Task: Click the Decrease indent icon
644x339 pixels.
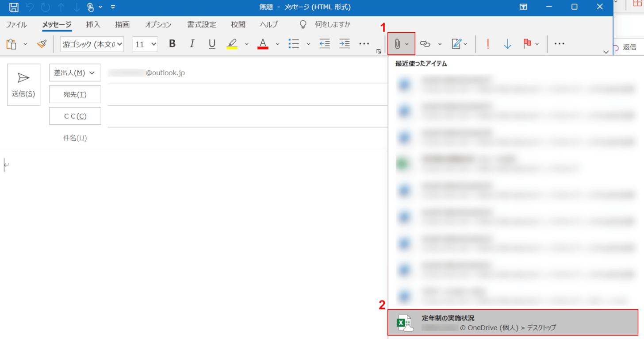Action: pyautogui.click(x=325, y=44)
